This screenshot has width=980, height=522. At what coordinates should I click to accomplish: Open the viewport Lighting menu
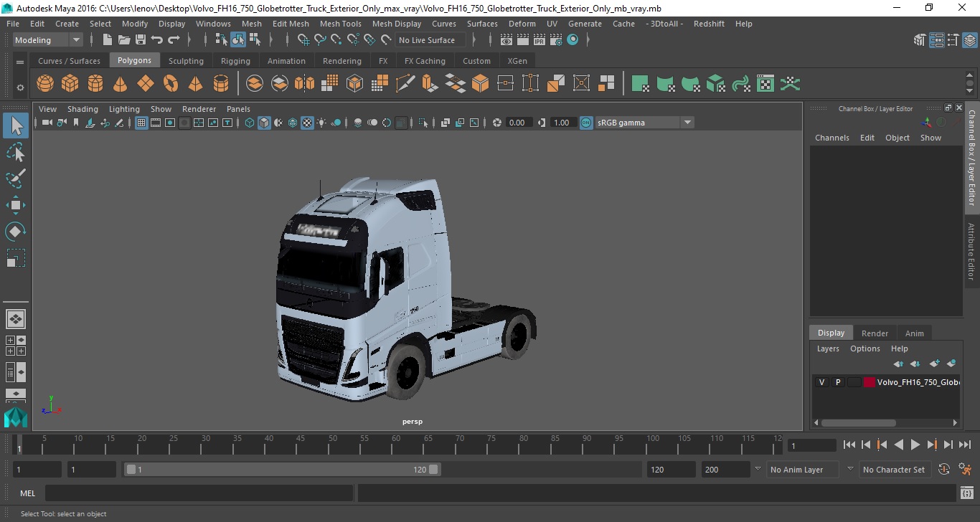[x=124, y=109]
